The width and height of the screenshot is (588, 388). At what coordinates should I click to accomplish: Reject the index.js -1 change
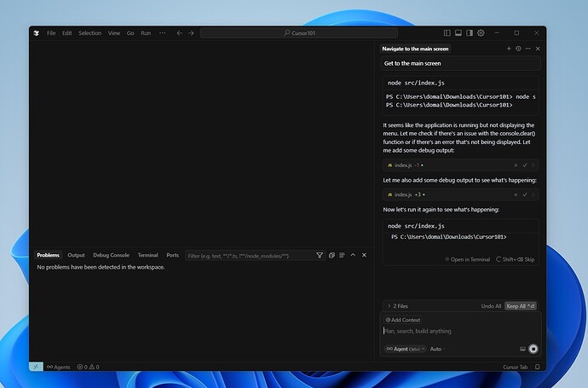516,165
